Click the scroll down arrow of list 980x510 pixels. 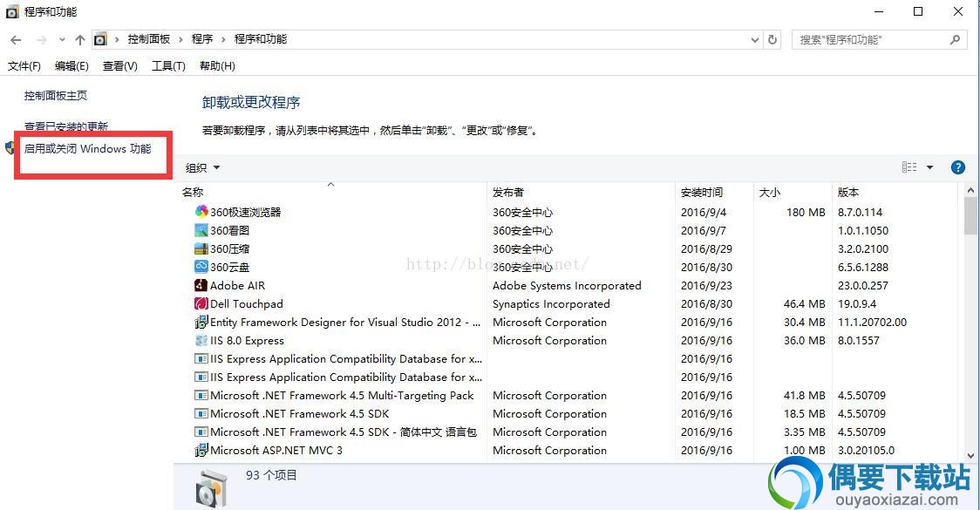point(970,456)
